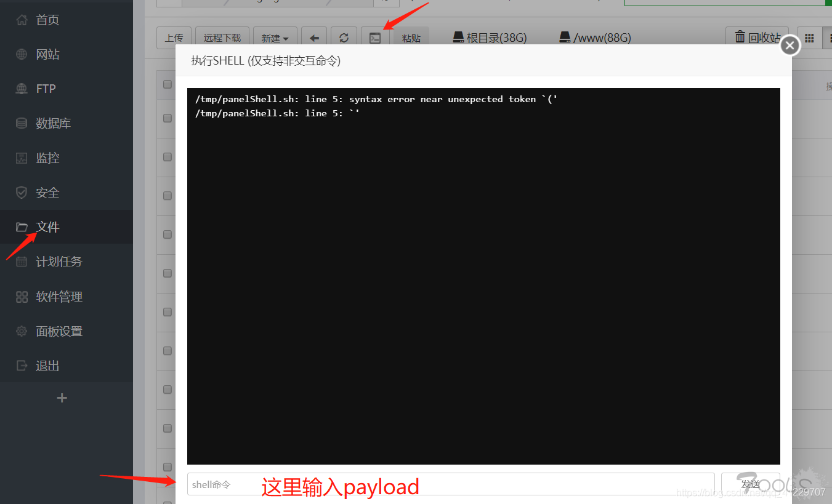Click the plus icon below the sidebar menu
The height and width of the screenshot is (504, 832).
click(x=62, y=398)
